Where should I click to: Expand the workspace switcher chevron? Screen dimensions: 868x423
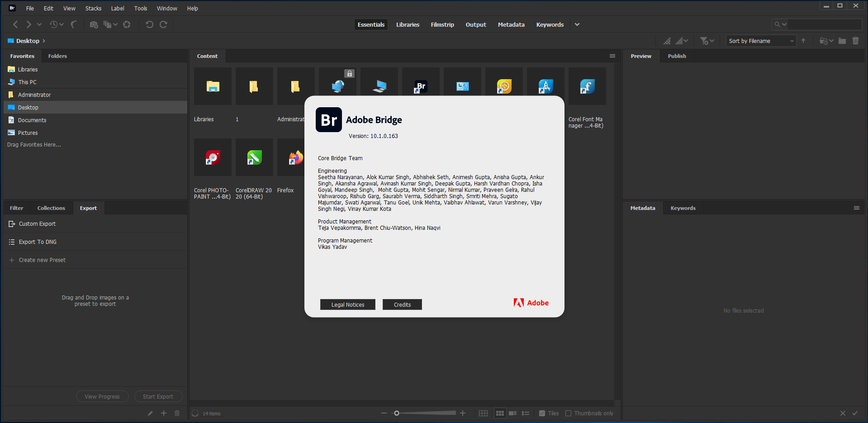[577, 24]
